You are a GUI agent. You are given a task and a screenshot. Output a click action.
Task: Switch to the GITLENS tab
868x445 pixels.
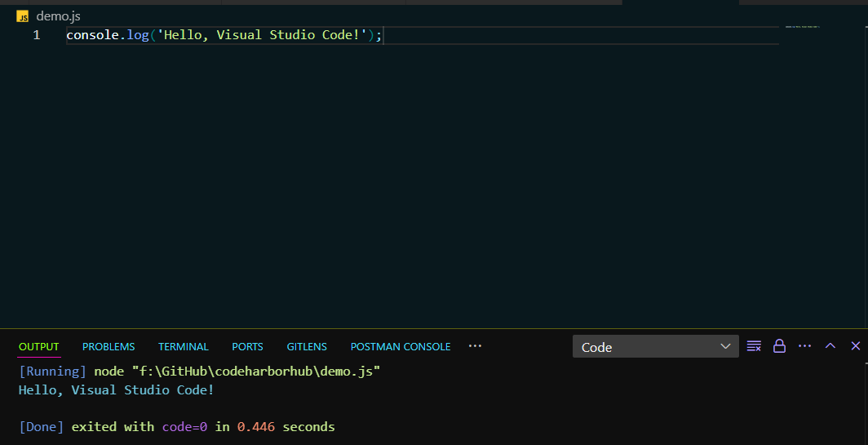pyautogui.click(x=307, y=347)
